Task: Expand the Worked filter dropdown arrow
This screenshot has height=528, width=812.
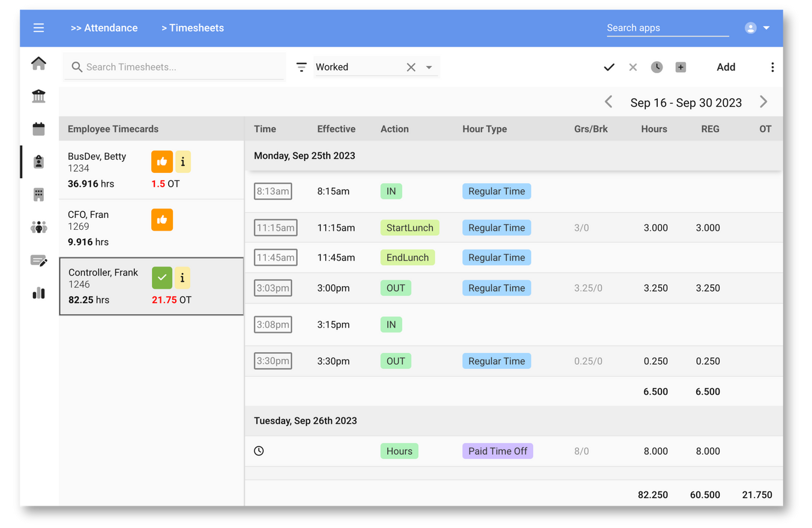Action: tap(429, 67)
